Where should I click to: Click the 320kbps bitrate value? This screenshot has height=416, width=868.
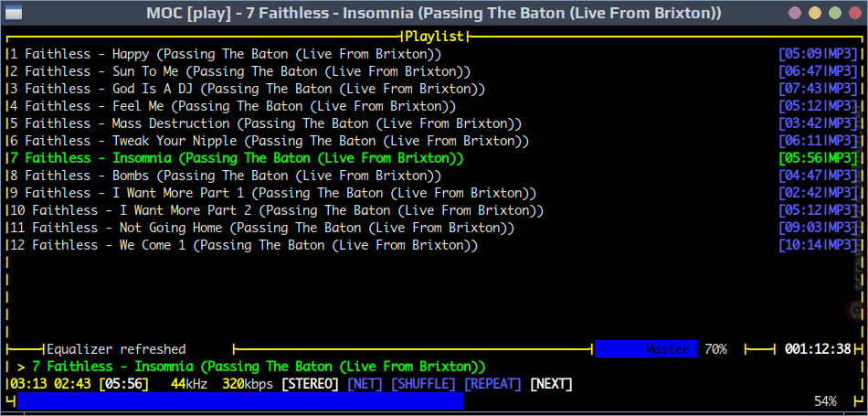(248, 384)
